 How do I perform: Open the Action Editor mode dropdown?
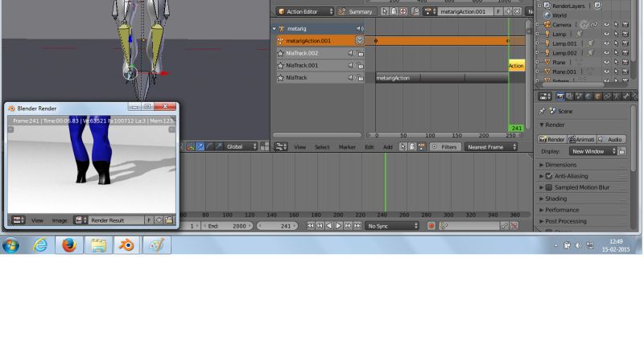coord(305,11)
